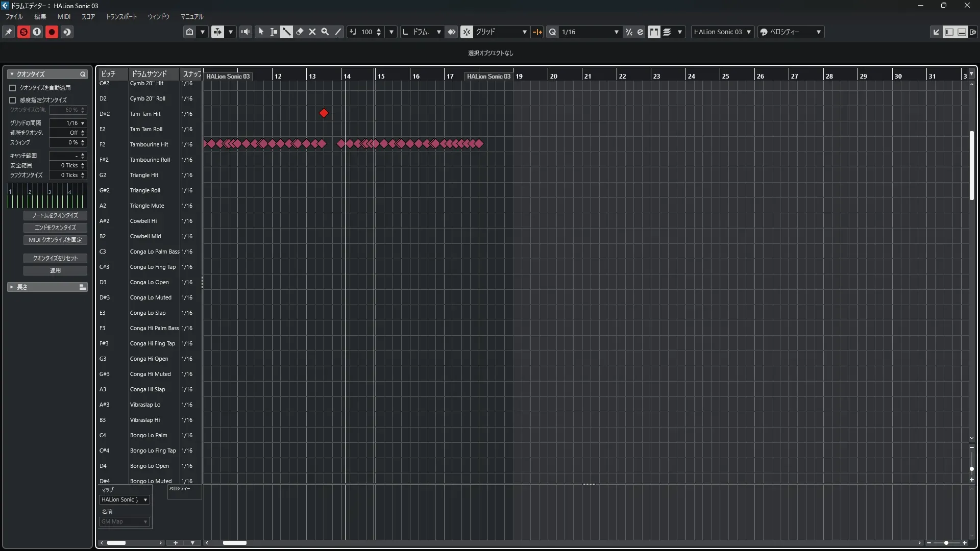This screenshot has width=980, height=551.
Task: Click the red Tam Tam Hit note
Action: tap(324, 113)
